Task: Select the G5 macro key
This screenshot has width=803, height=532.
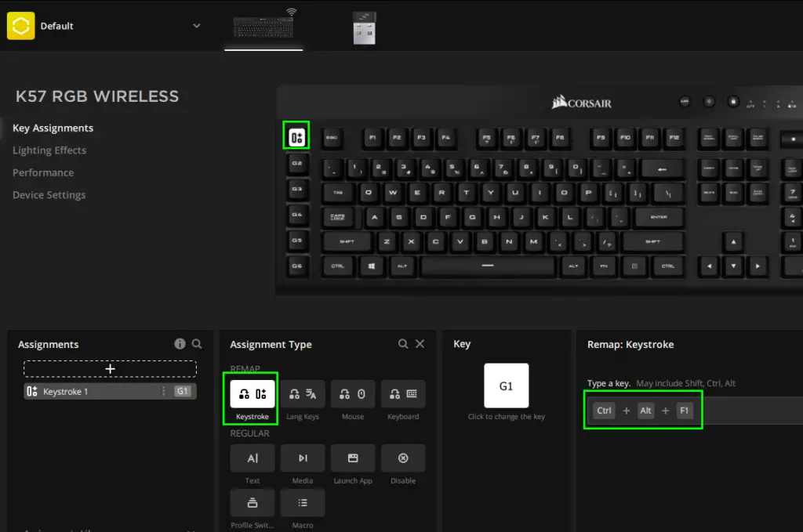Action: 297,240
